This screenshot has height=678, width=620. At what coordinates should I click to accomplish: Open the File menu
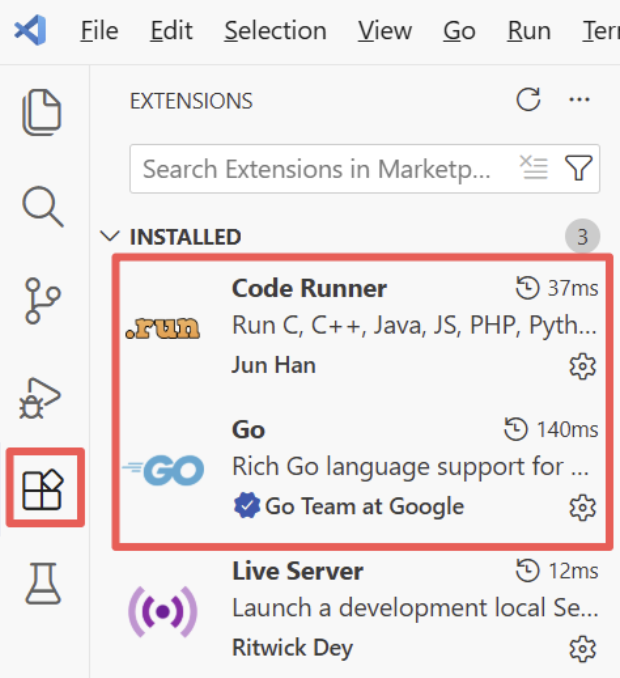coord(99,31)
